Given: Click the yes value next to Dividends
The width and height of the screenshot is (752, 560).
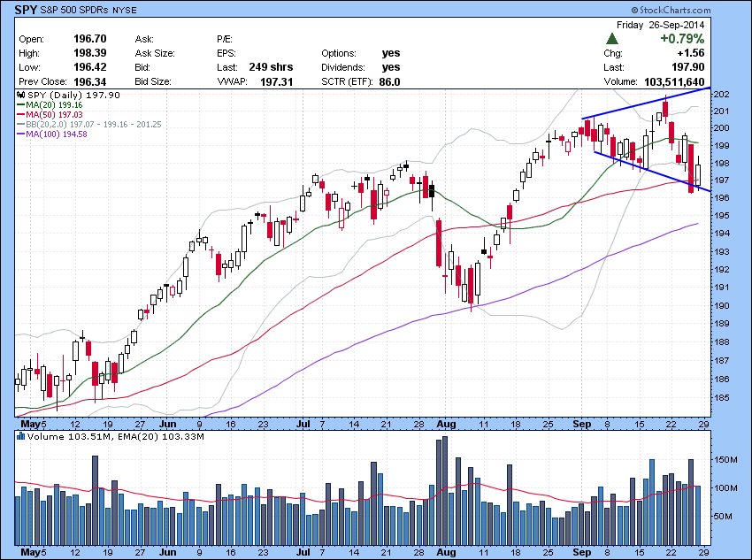Looking at the screenshot, I should tap(391, 67).
